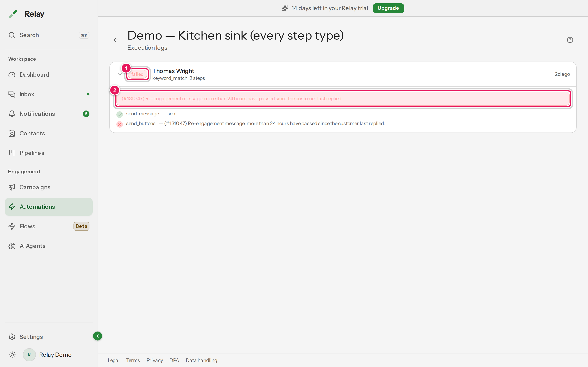Click the Notifications bell icon
Viewport: 588px width, 367px height.
coord(12,114)
